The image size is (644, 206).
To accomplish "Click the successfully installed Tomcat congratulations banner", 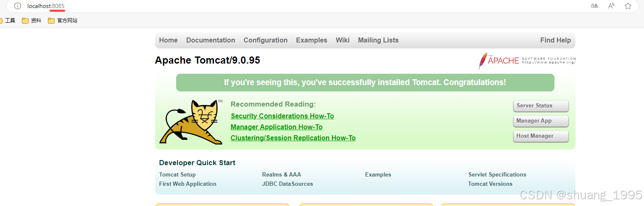I will pos(365,83).
